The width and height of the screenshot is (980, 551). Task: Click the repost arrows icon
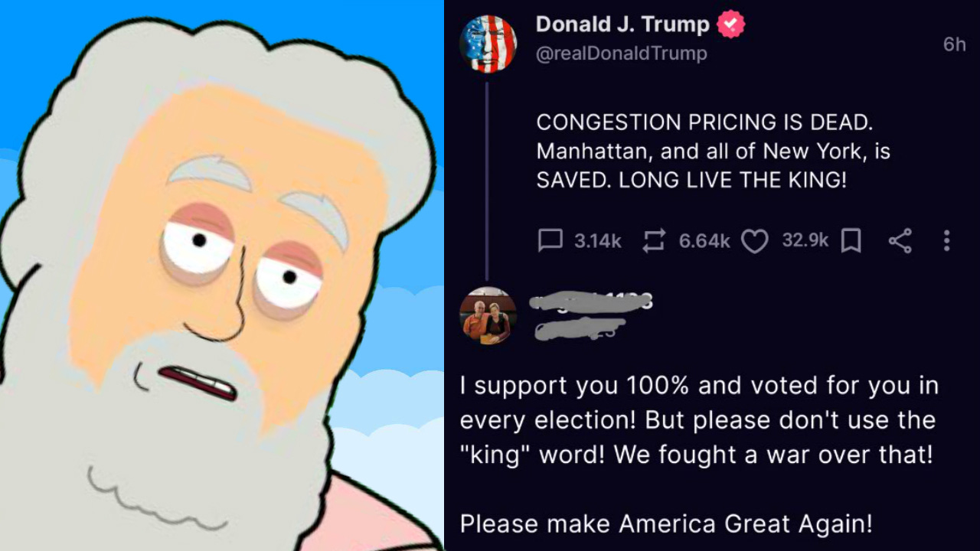(x=654, y=241)
